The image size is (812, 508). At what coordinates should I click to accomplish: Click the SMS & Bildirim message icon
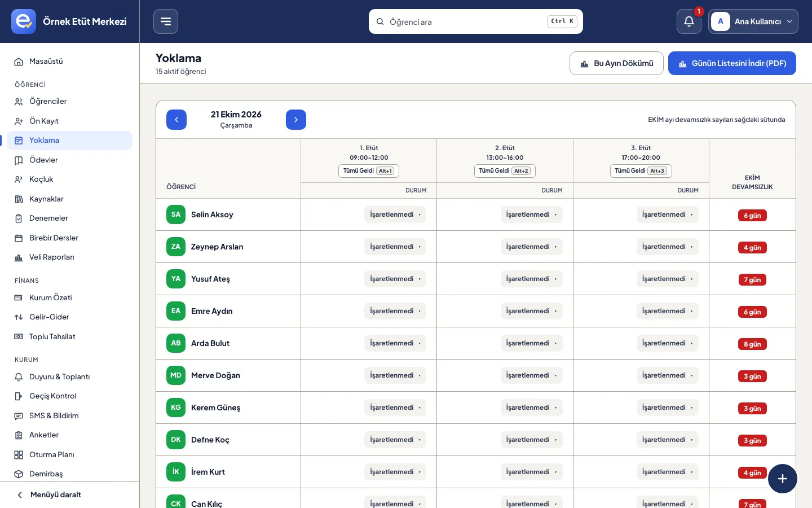pos(19,416)
